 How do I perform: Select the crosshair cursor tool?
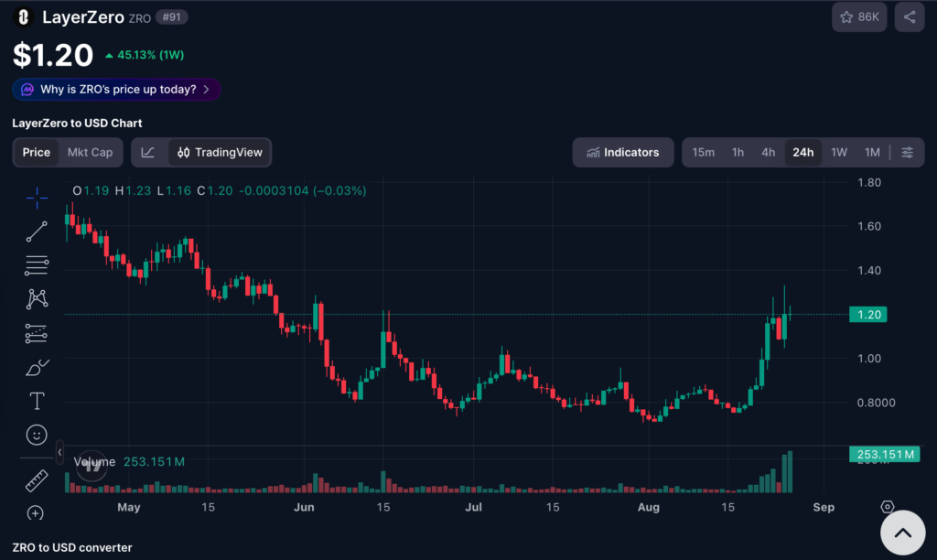[37, 198]
